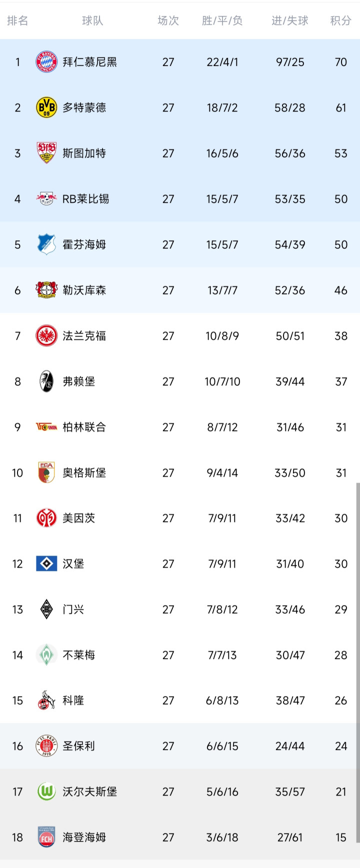Open the RB Leipzig logo
Viewport: 360px width, 868px height.
pyautogui.click(x=46, y=199)
